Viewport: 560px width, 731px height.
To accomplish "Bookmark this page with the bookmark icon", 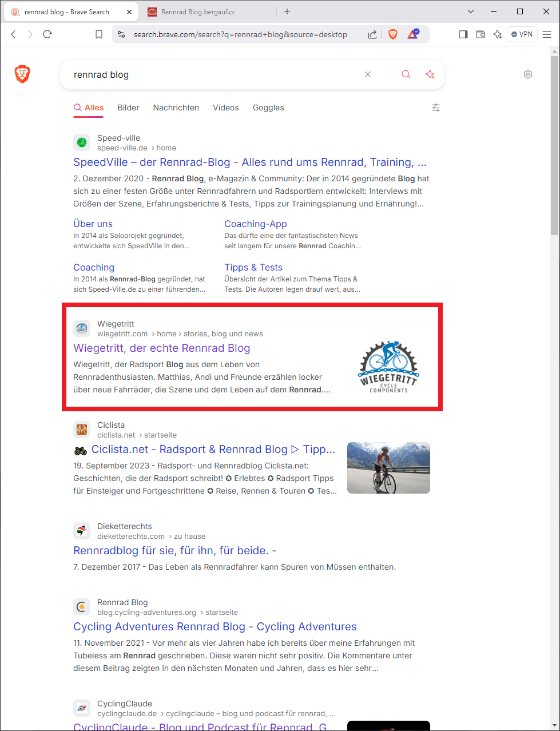I will click(x=99, y=34).
